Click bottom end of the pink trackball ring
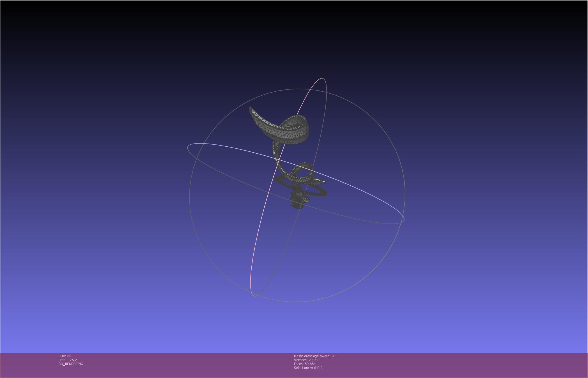 [254, 296]
